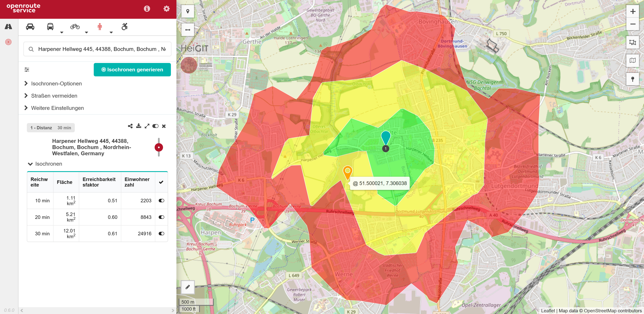Click the download isochrone icon

coord(139,126)
